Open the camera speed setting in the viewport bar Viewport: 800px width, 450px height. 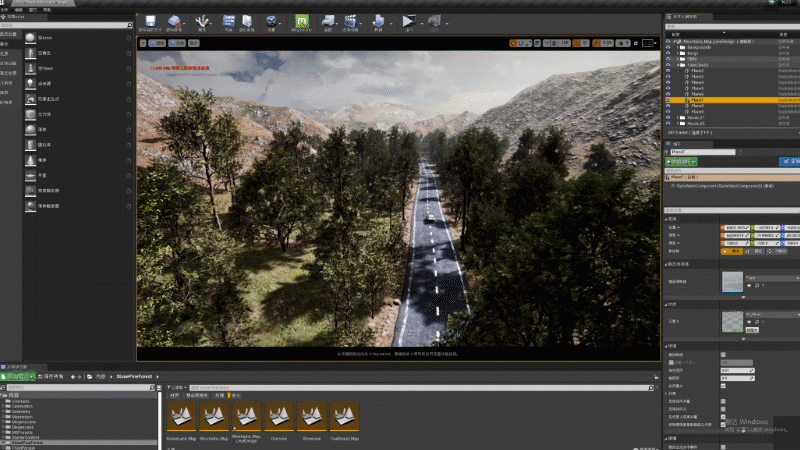click(623, 43)
